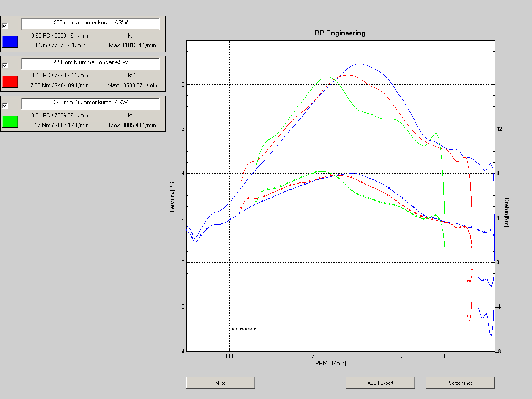Click the '8.93 PS / 8003.16 1/min' readout
532x399 pixels.
tap(60, 35)
